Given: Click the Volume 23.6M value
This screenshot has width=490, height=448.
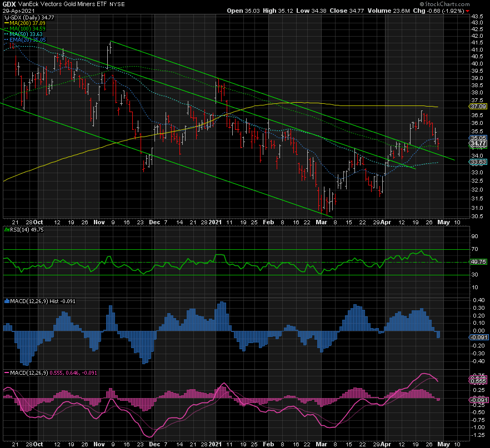Looking at the screenshot, I should tap(388, 11).
